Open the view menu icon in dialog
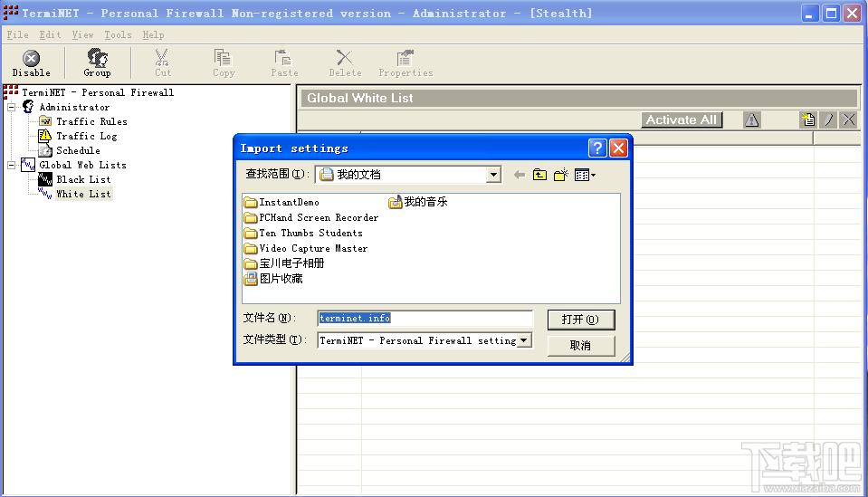This screenshot has width=868, height=497. pyautogui.click(x=585, y=175)
